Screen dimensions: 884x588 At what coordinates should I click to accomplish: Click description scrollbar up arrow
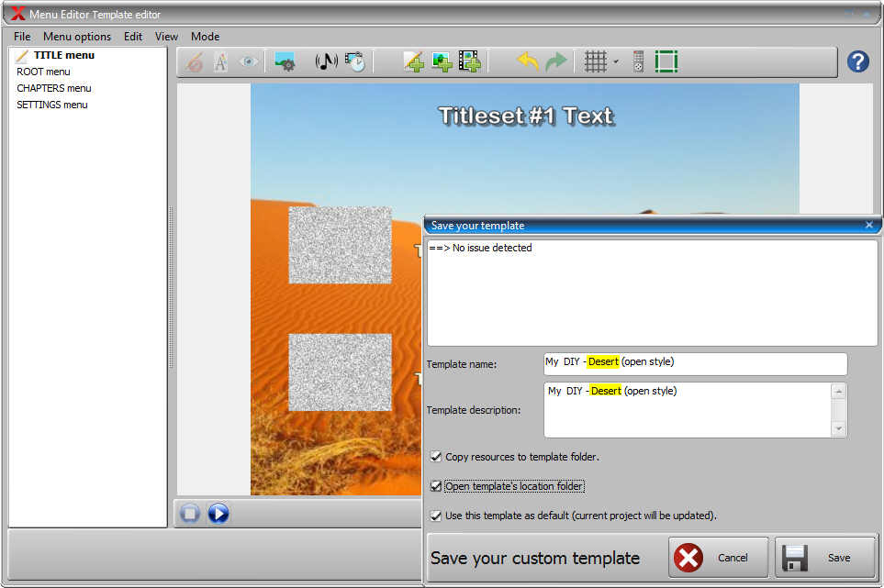point(838,392)
